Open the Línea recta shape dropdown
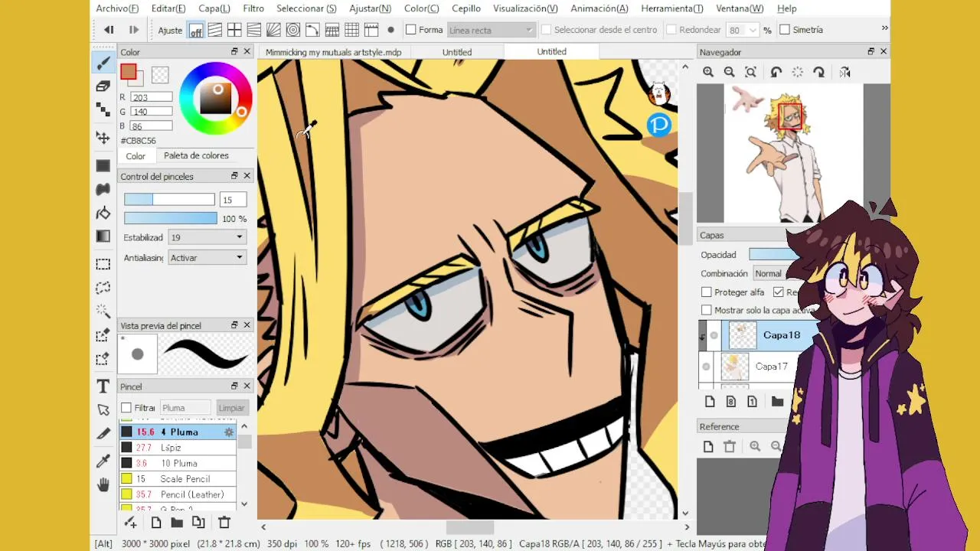This screenshot has height=551, width=980. click(491, 30)
